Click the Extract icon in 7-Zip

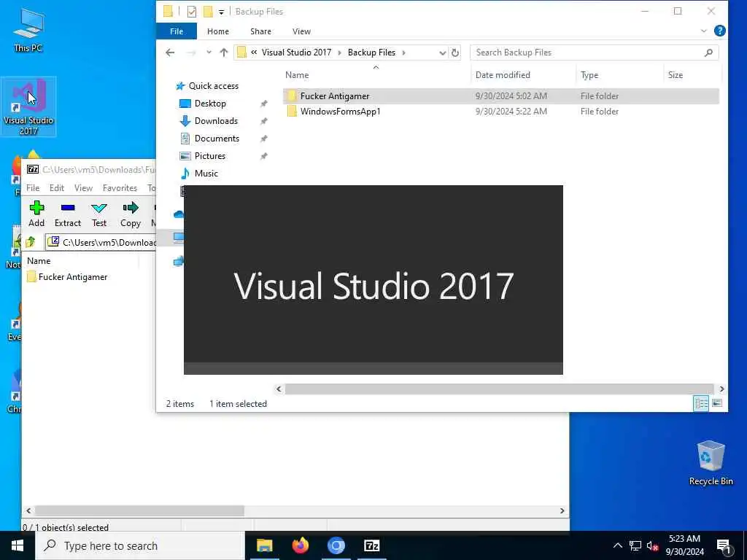pos(68,214)
